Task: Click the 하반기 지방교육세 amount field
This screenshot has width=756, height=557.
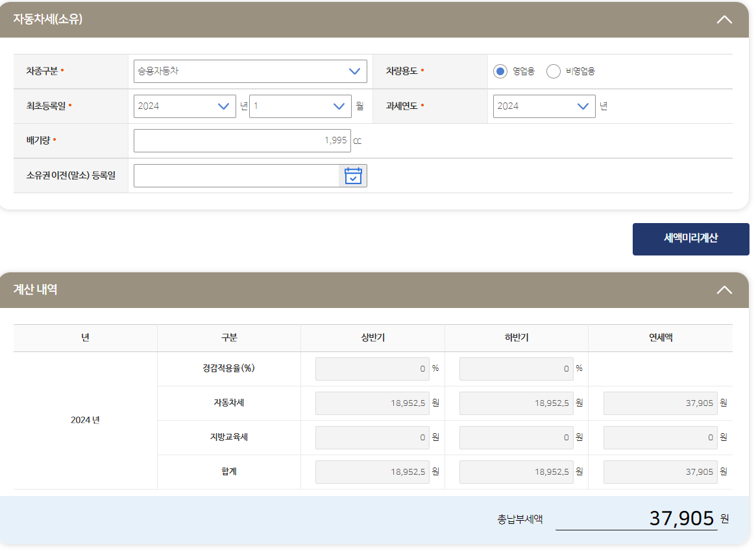Action: 516,438
